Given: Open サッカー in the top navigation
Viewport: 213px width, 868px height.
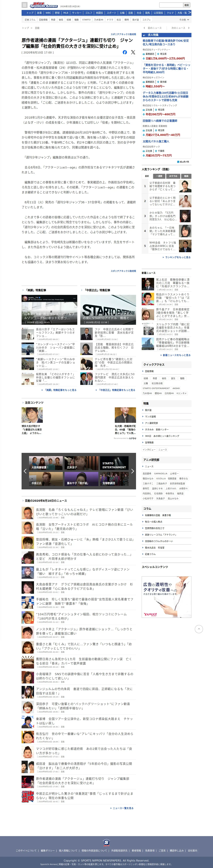Looking at the screenshot, I should click(76, 13).
